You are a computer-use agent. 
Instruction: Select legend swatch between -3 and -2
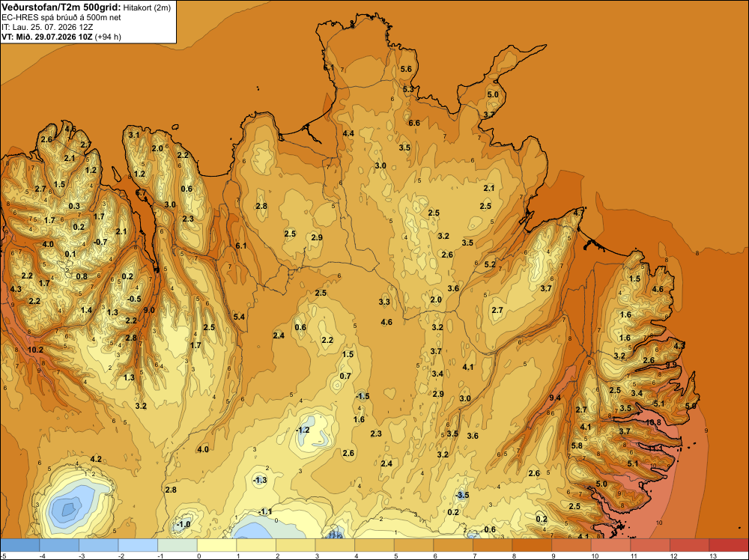(x=98, y=545)
